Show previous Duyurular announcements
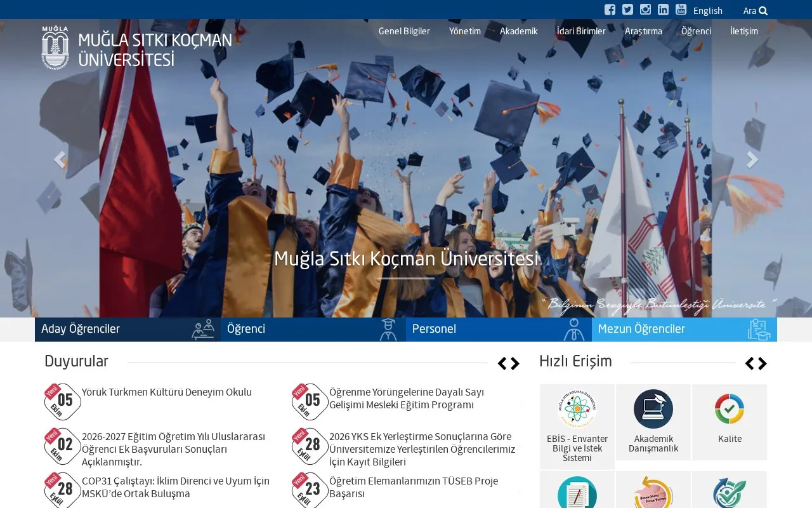Image resolution: width=812 pixels, height=508 pixels. [x=502, y=364]
